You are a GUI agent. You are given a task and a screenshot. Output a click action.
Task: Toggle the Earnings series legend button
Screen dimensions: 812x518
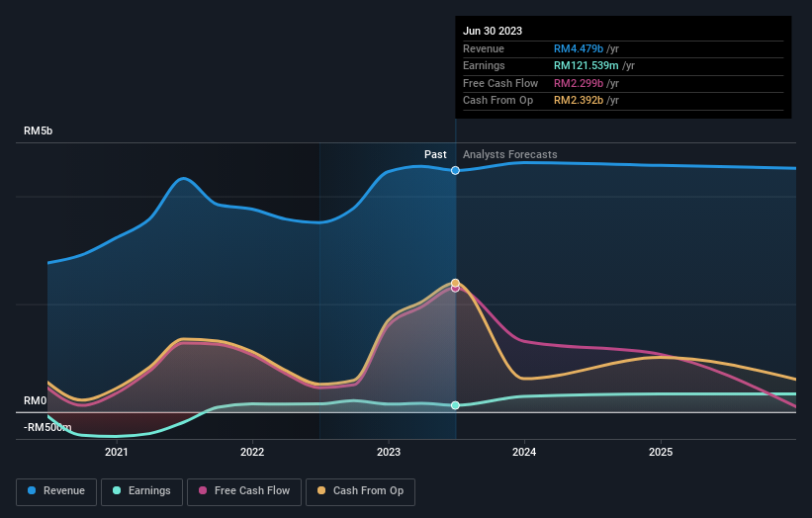(141, 491)
